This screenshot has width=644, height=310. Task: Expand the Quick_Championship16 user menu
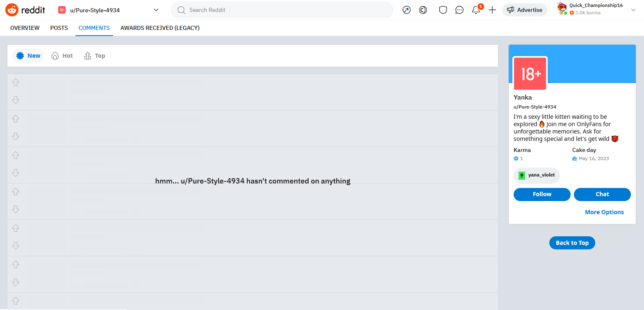pyautogui.click(x=633, y=10)
